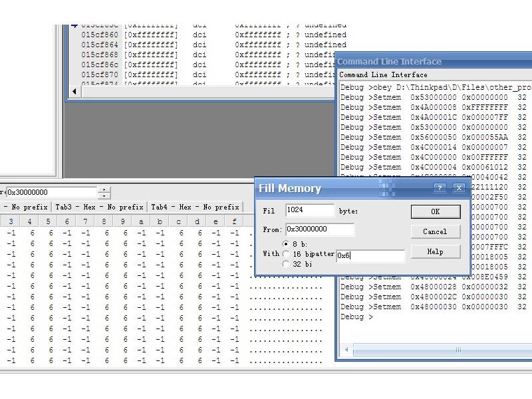Click left scroll arrow in disassembly pane
The height and width of the screenshot is (399, 532).
[x=74, y=92]
